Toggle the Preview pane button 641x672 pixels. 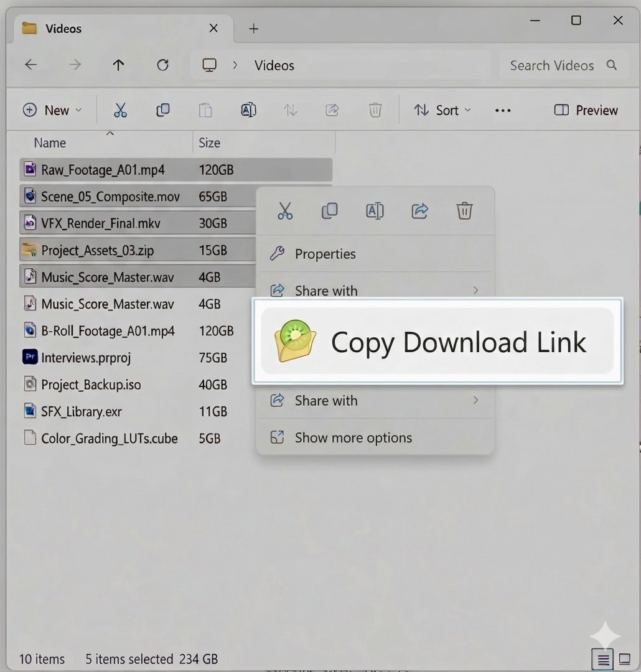pos(586,110)
